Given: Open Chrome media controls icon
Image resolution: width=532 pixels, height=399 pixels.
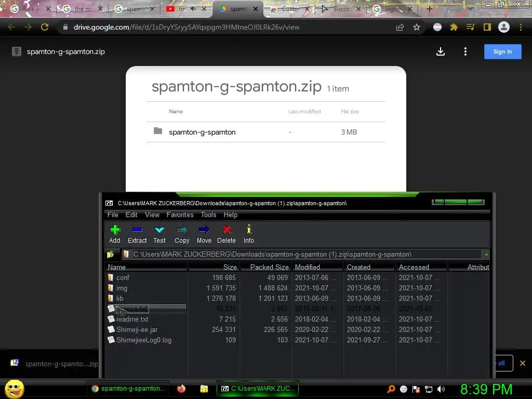Looking at the screenshot, I should point(470,27).
